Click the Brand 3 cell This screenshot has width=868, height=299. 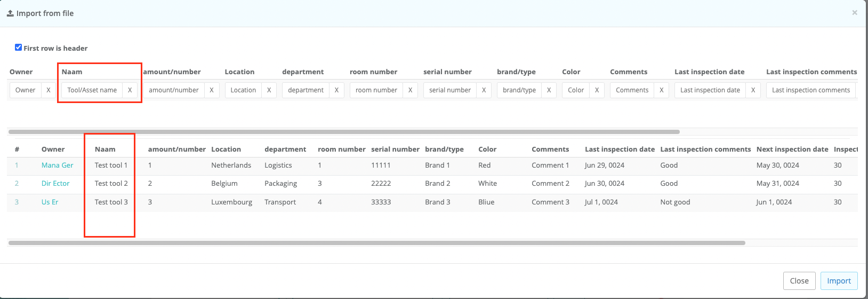tap(438, 202)
